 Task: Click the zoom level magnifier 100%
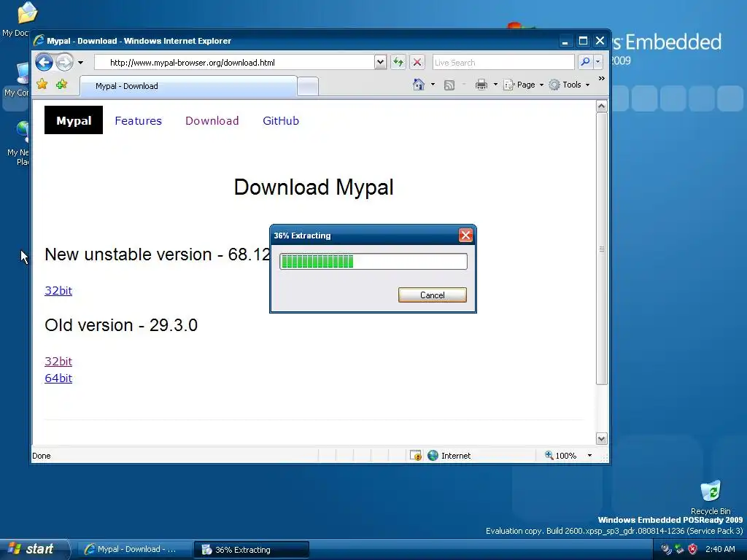click(x=561, y=456)
